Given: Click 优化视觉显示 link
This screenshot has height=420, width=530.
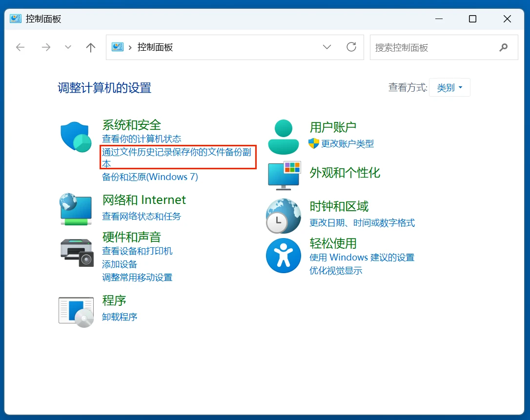Looking at the screenshot, I should coord(336,271).
